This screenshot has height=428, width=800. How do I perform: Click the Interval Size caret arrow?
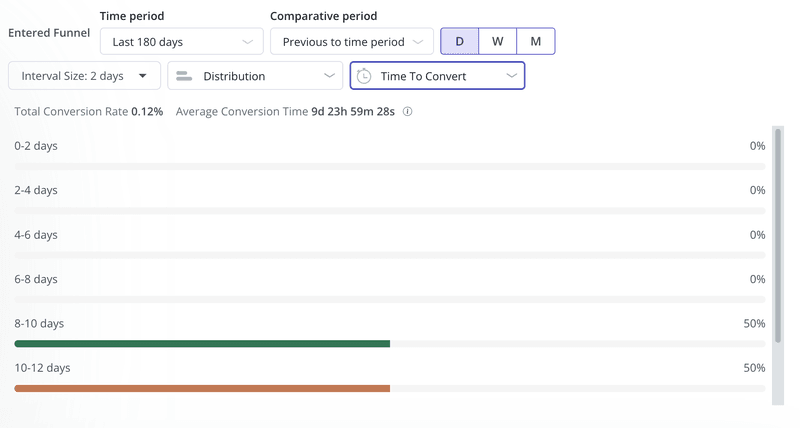[143, 76]
